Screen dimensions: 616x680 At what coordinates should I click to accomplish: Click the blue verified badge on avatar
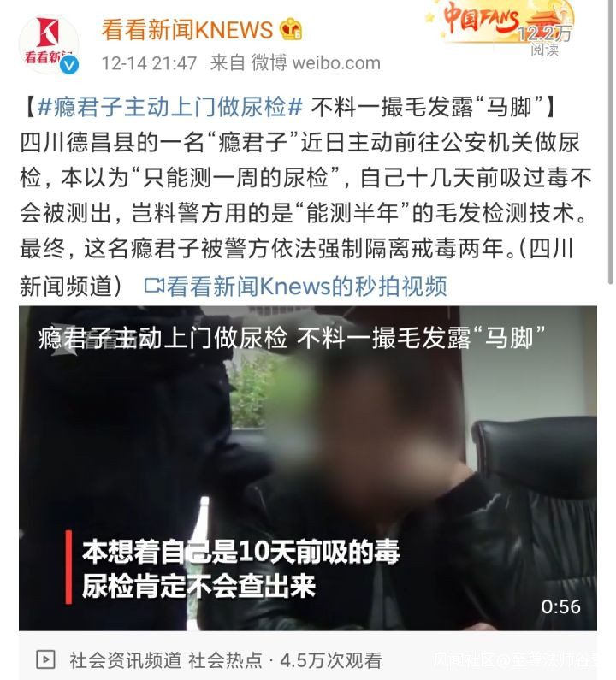click(x=69, y=65)
